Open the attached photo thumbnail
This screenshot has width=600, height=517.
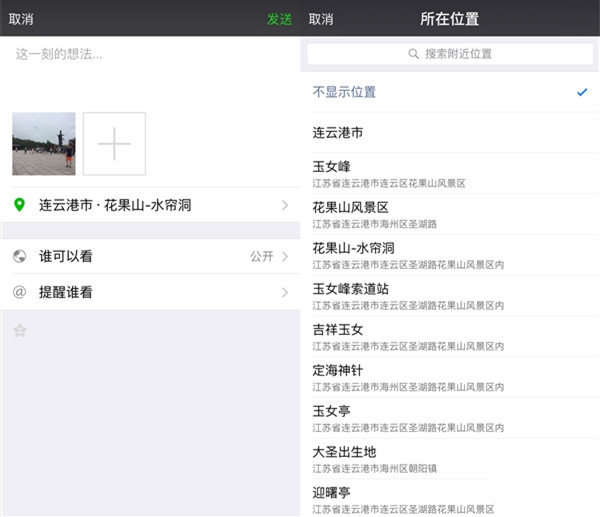(x=44, y=144)
